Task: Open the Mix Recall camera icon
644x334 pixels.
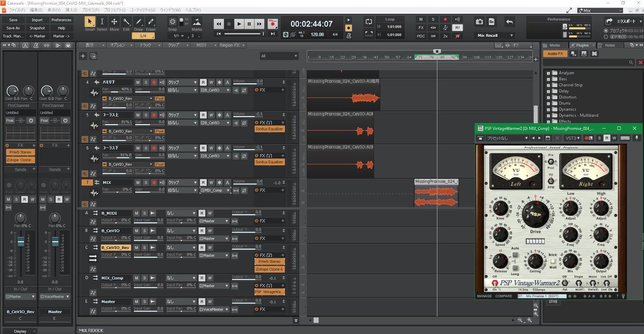Action: 479,21
